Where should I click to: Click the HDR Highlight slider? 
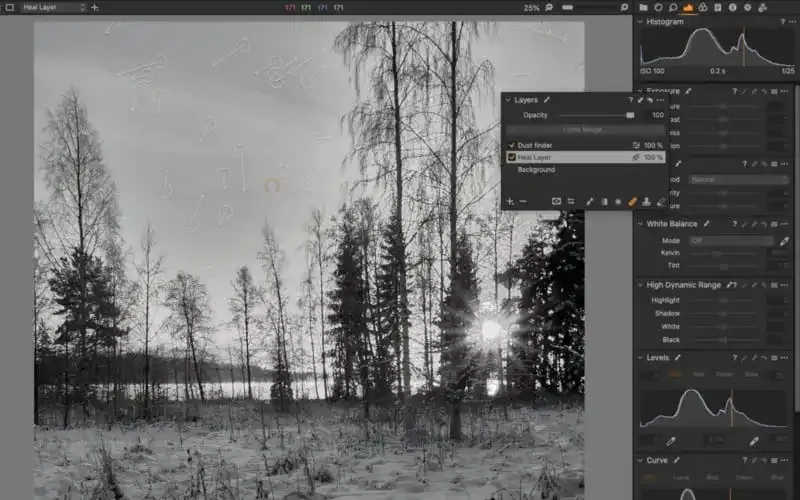[x=723, y=301]
